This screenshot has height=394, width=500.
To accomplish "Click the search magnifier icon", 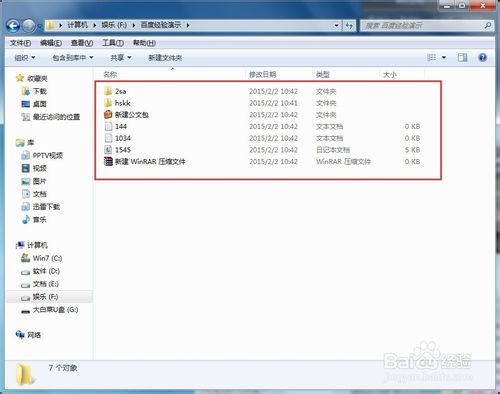I will pos(488,25).
